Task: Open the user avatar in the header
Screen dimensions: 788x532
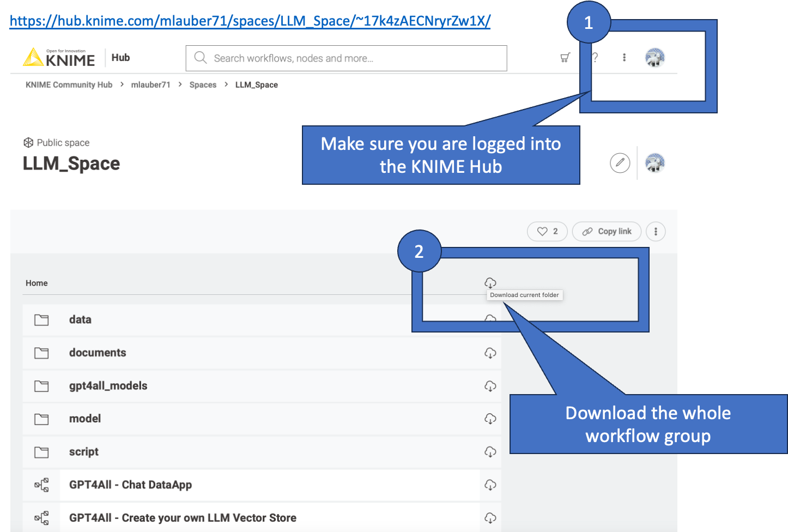Action: click(x=654, y=57)
